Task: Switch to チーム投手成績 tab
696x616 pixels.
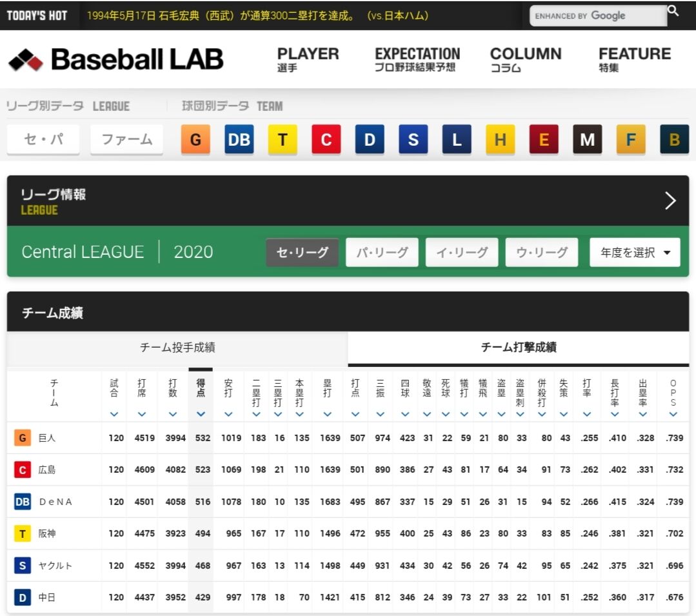Action: [x=177, y=348]
